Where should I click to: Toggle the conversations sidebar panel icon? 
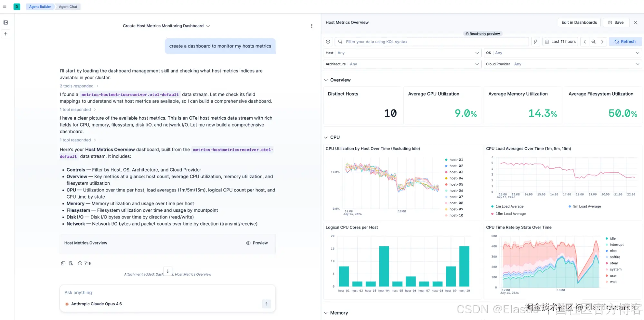click(x=5, y=23)
